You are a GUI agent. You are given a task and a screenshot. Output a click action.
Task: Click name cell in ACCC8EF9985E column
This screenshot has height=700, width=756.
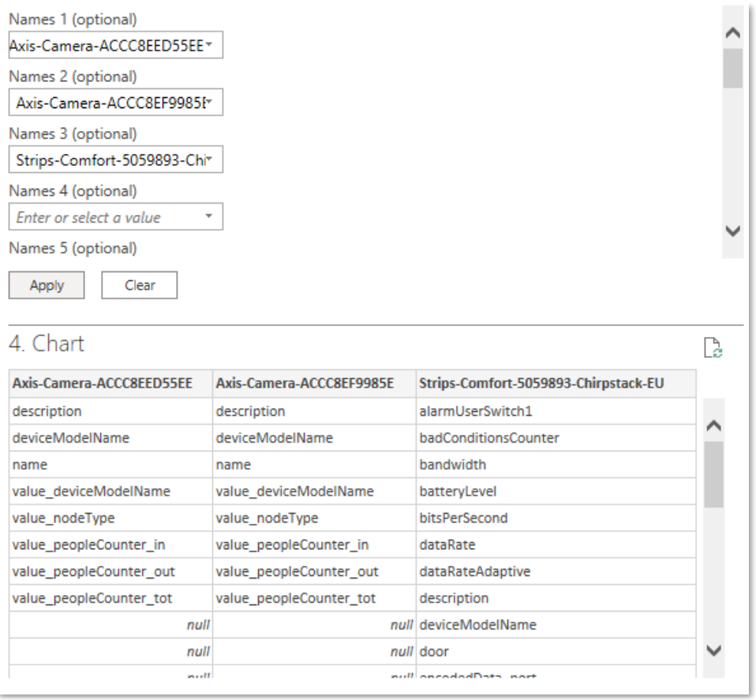coord(314,465)
